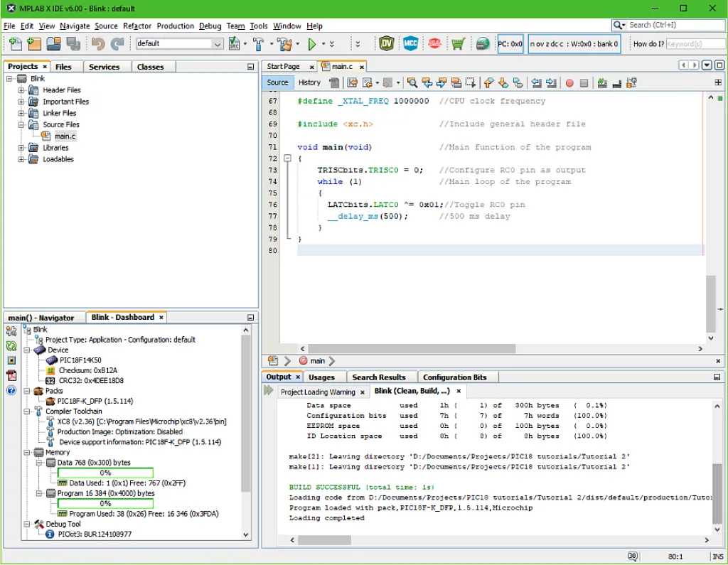Open the shopping cart store icon
This screenshot has height=565, width=728.
coord(458,44)
